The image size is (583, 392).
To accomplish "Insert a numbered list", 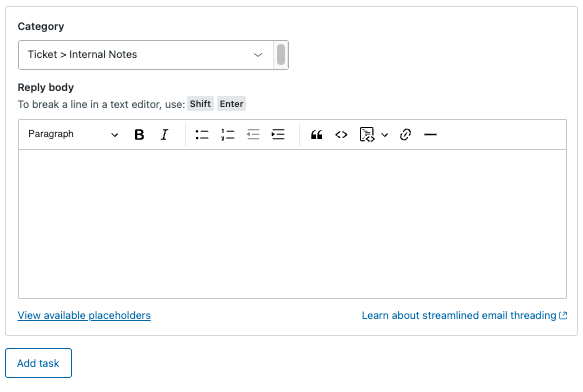I will coord(228,135).
